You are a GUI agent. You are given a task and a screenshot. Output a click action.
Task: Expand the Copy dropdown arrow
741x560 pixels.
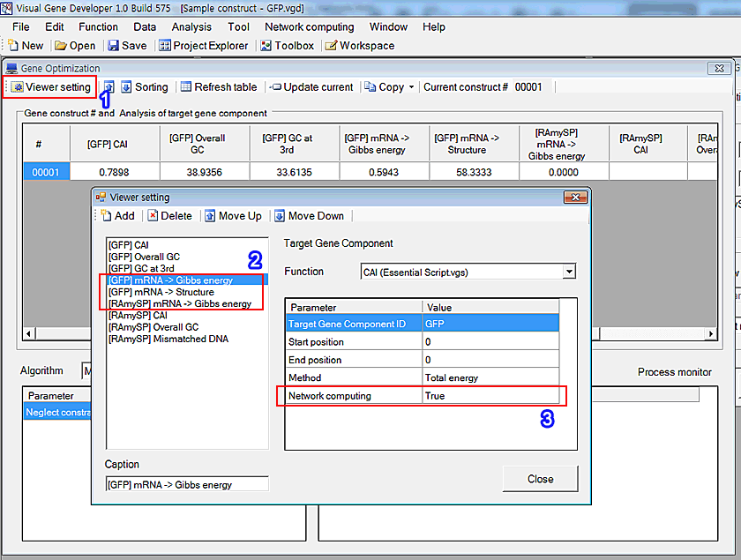(x=411, y=87)
